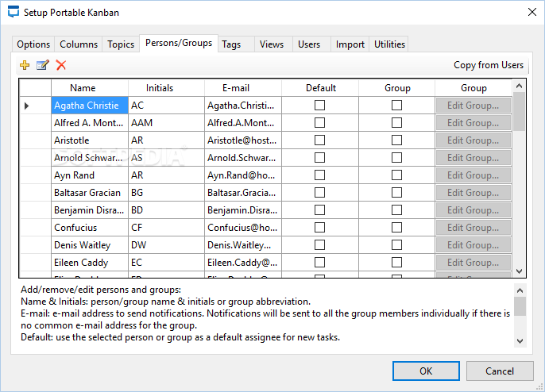Click Copy from Users
Screen dimensions: 545x392
coord(489,65)
